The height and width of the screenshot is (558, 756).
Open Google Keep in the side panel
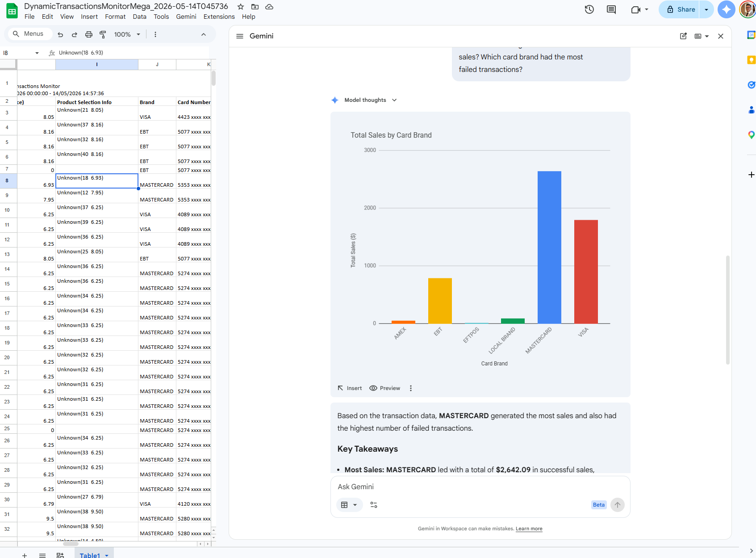(x=751, y=60)
